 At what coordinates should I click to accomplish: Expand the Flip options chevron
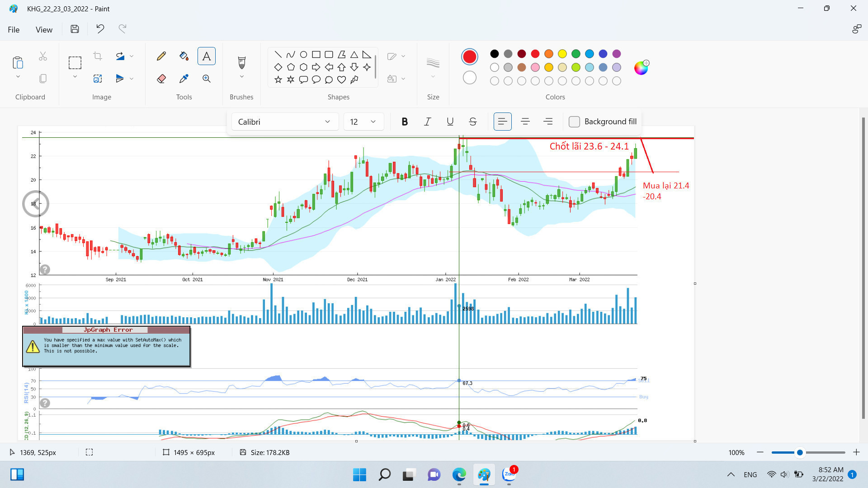tap(132, 79)
